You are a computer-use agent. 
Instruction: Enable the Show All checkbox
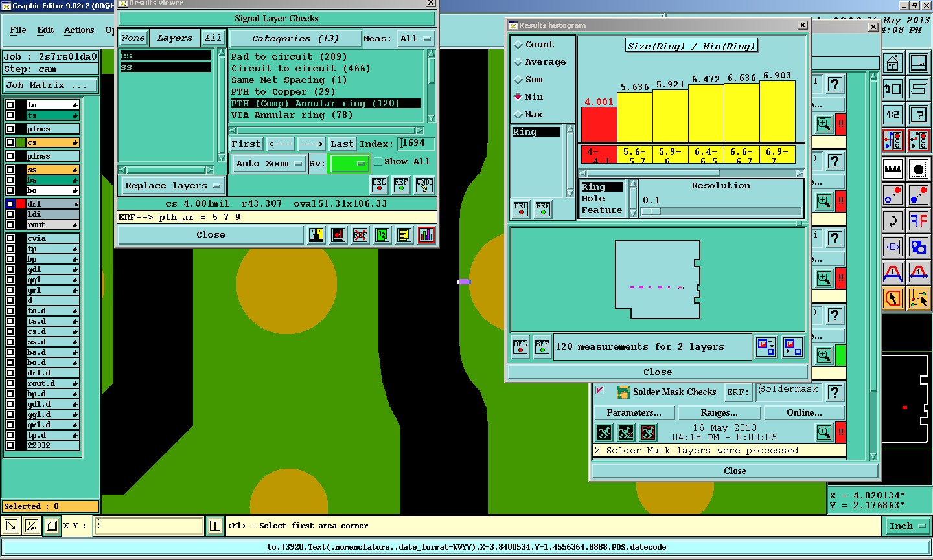click(378, 162)
